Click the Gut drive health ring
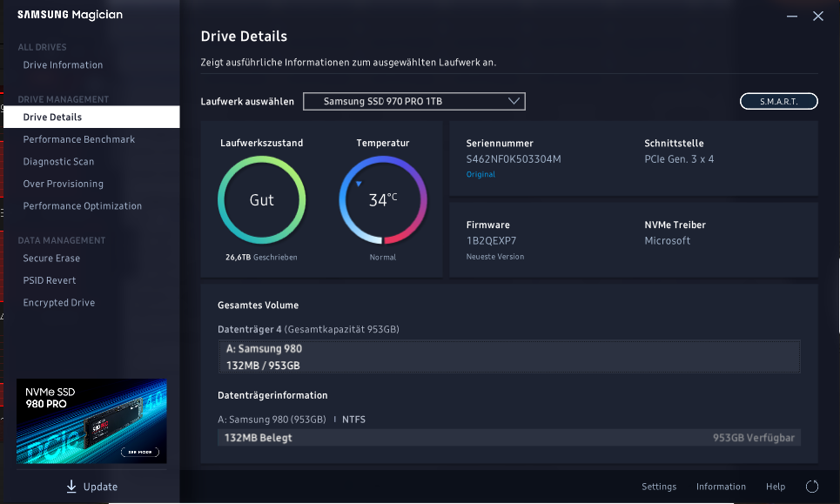This screenshot has height=504, width=840. [261, 200]
